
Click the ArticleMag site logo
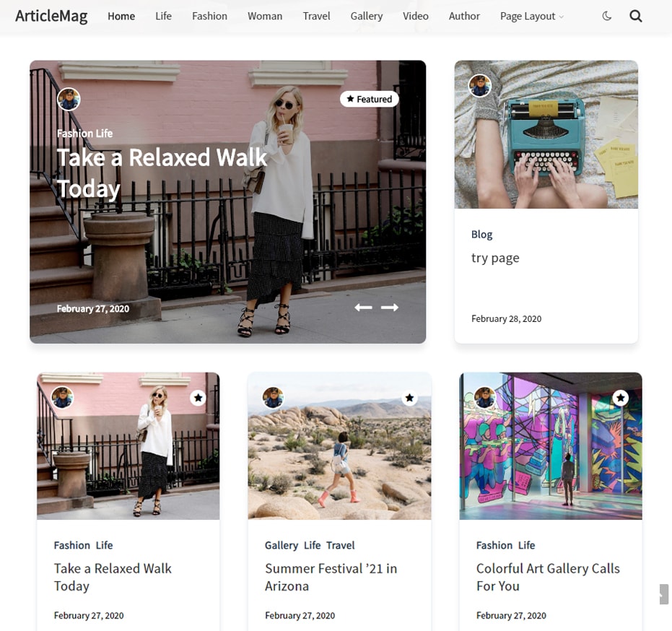click(x=51, y=17)
